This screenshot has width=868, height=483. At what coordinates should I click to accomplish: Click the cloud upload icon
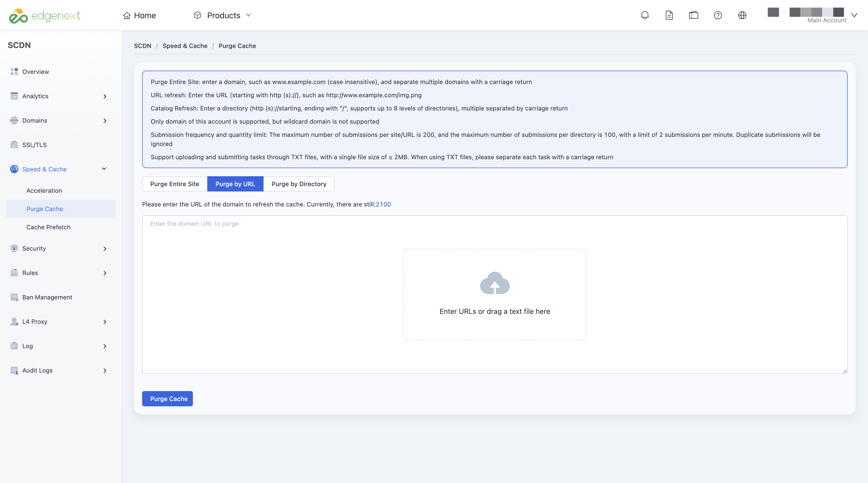495,283
